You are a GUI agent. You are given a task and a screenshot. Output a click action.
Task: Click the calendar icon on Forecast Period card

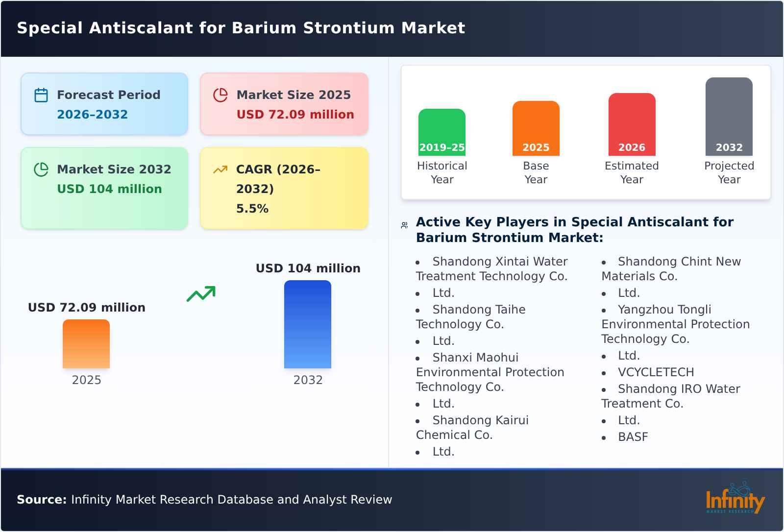click(x=41, y=95)
